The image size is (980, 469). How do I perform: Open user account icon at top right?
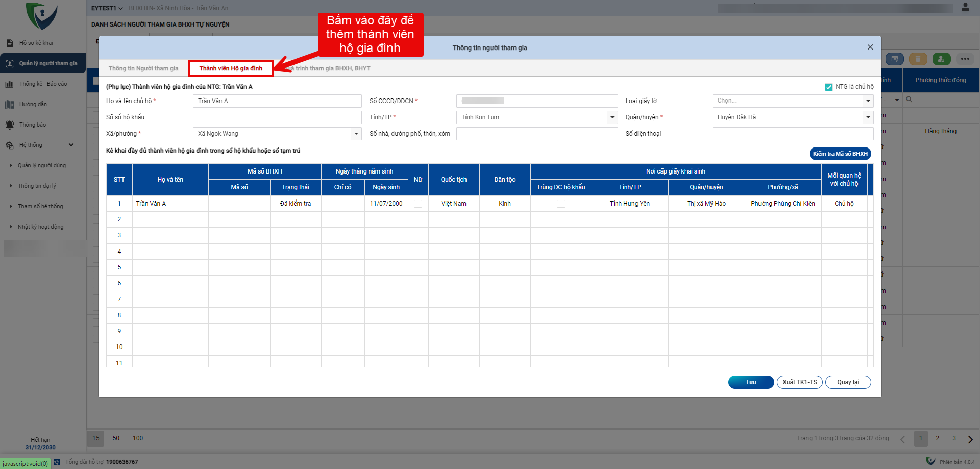pyautogui.click(x=965, y=7)
